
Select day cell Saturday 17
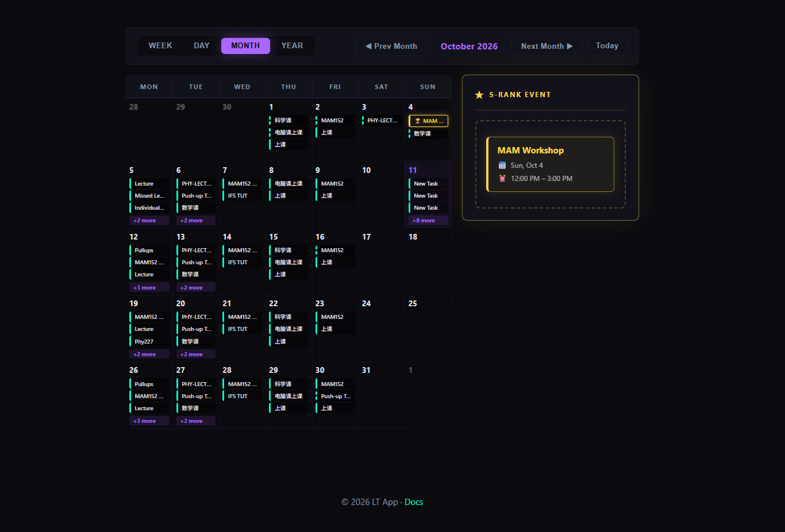(382, 262)
